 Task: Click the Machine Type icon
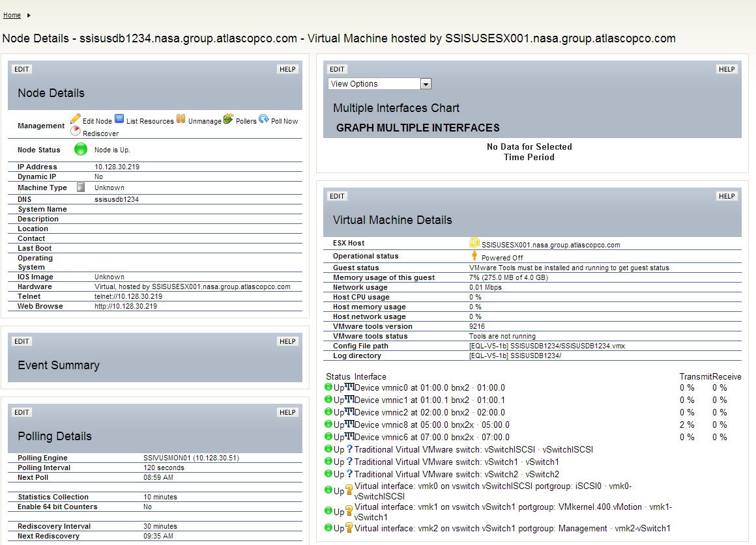(81, 187)
